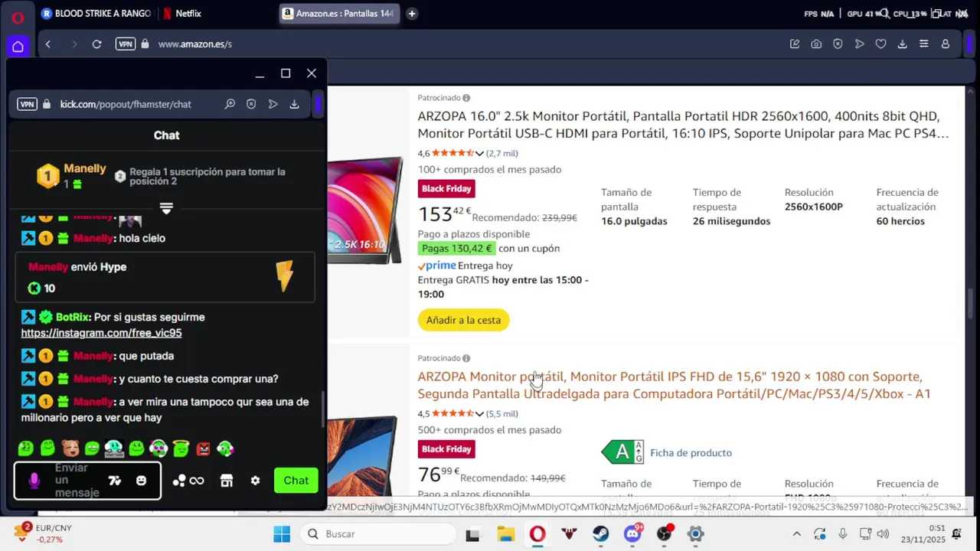Screen dimensions: 980x551
Task: Go back in the Amazon tab
Action: pyautogui.click(x=48, y=44)
